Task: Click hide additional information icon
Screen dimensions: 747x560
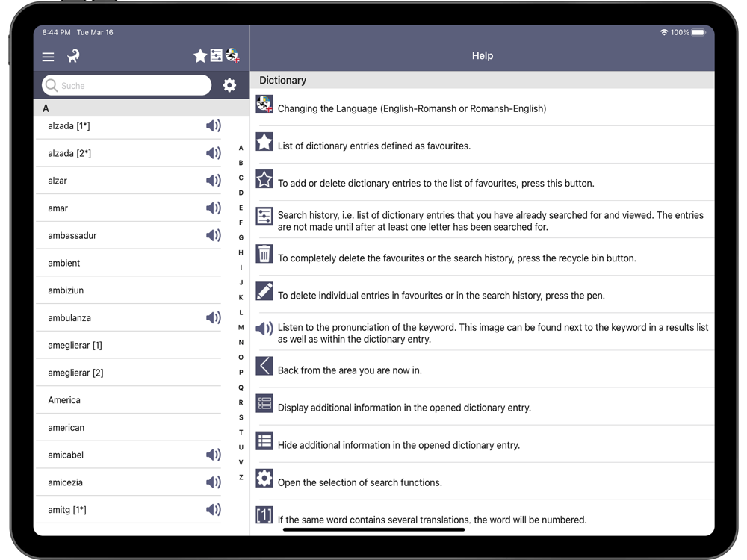Action: [264, 441]
